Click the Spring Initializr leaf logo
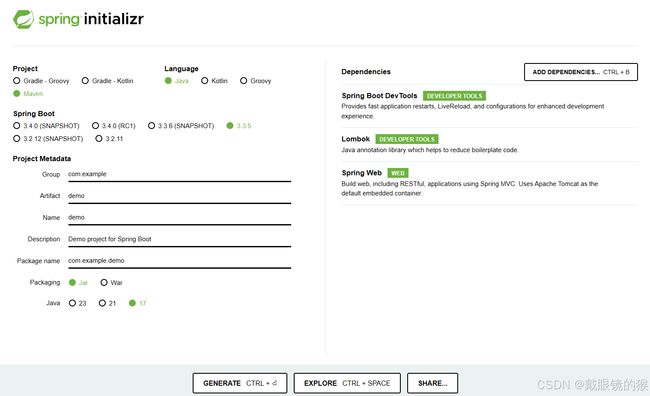The height and width of the screenshot is (396, 650). (23, 19)
